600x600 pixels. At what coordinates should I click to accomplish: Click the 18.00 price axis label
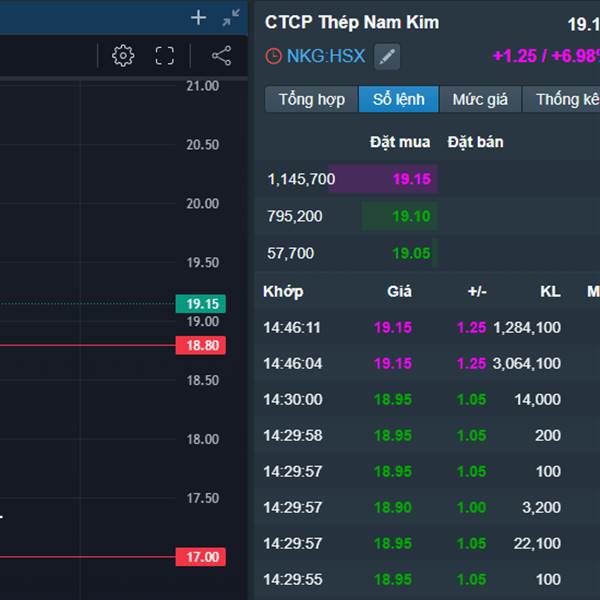pyautogui.click(x=203, y=439)
